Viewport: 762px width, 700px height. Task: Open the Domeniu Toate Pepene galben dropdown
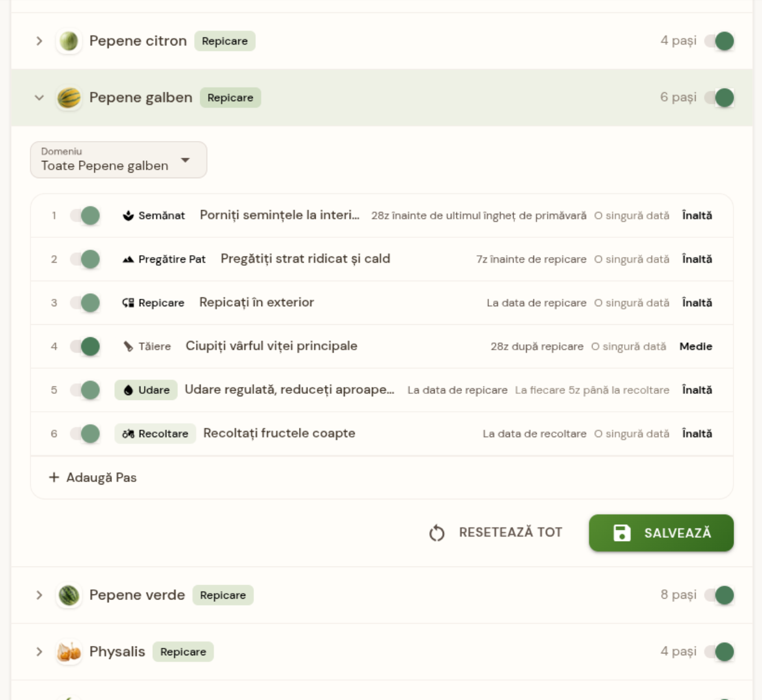[119, 160]
